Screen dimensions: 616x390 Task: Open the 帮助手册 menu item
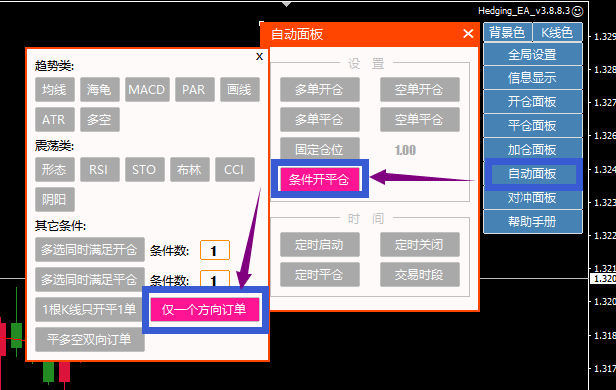pyautogui.click(x=532, y=222)
